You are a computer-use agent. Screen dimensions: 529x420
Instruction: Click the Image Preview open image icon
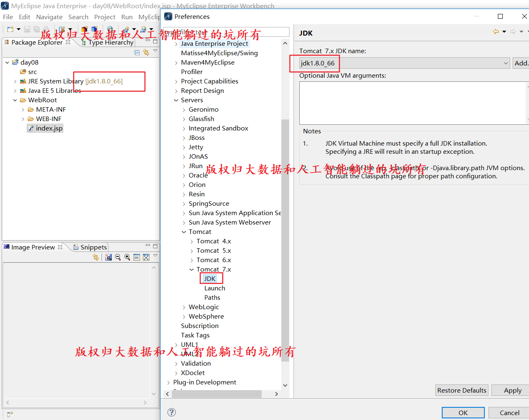click(x=109, y=257)
